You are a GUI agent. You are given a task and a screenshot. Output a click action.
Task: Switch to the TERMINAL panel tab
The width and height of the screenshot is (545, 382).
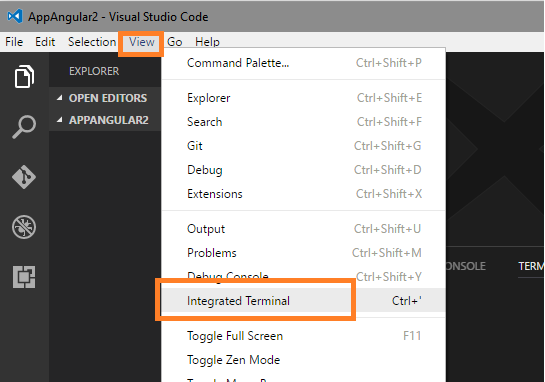point(531,266)
